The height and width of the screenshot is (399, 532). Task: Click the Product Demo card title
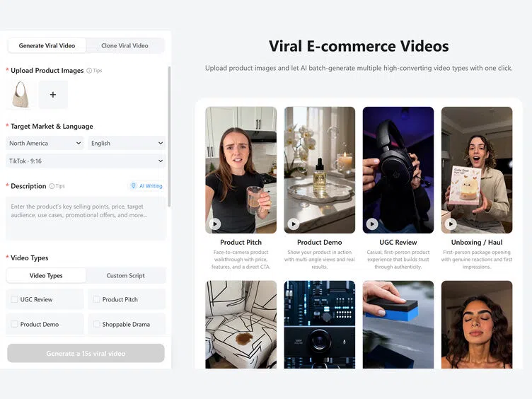[320, 242]
